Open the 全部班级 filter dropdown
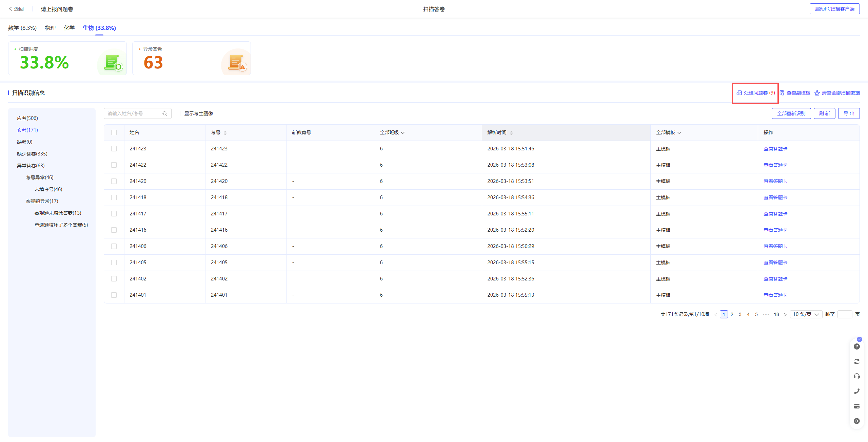This screenshot has width=868, height=442. (392, 132)
